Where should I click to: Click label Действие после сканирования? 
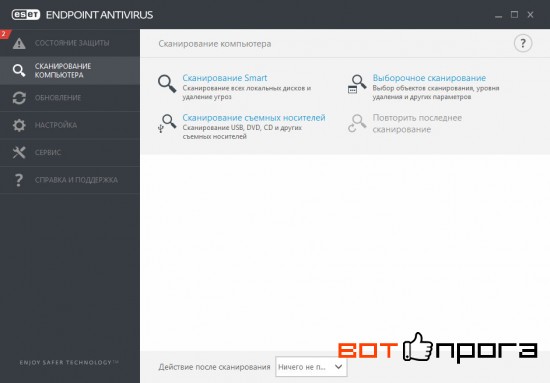click(x=214, y=367)
